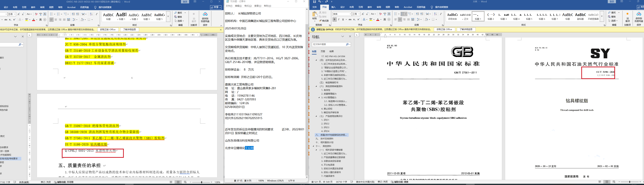644x185 pixels.
Task: Clear all formatting in left Word window
Action: pyautogui.click(x=36, y=14)
